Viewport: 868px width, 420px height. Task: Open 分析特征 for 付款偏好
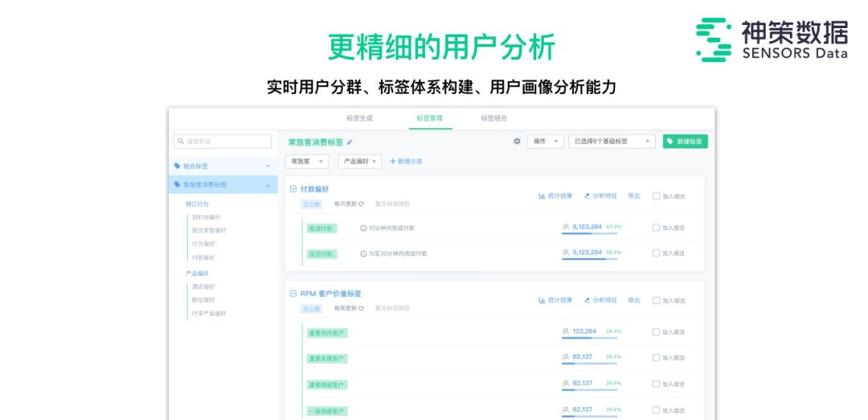point(600,196)
